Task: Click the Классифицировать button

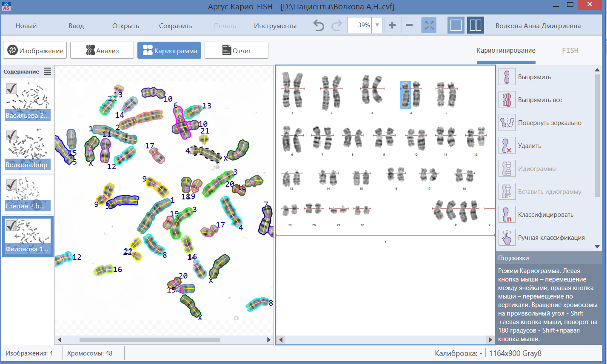Action: (x=545, y=215)
